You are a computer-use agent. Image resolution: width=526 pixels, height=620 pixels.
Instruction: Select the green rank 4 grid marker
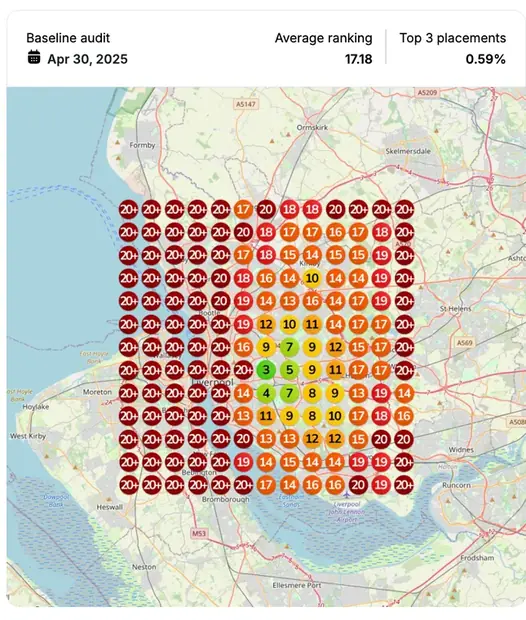click(266, 393)
